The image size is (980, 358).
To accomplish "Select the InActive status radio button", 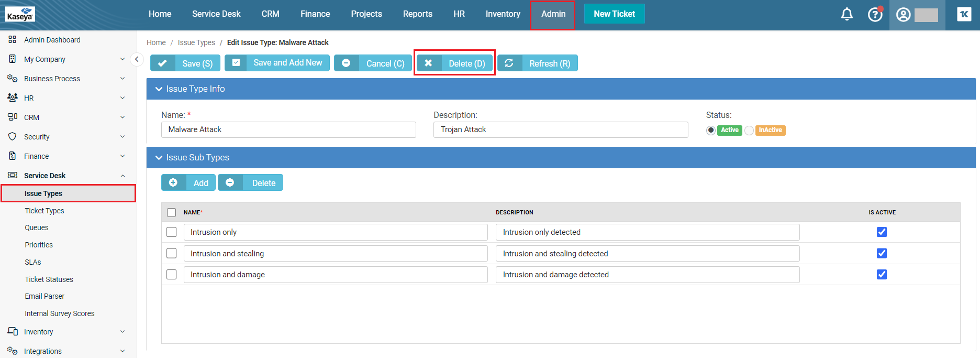I will pos(749,131).
